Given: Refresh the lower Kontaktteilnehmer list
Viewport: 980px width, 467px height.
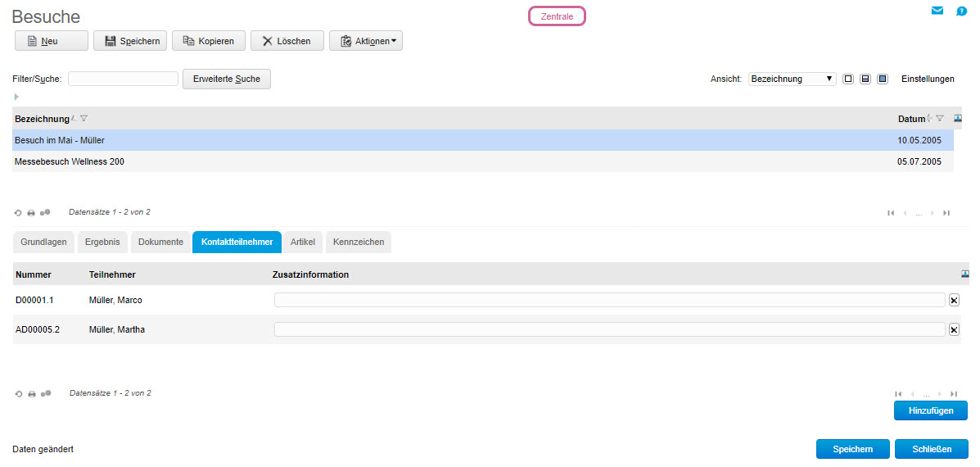Looking at the screenshot, I should (x=18, y=394).
